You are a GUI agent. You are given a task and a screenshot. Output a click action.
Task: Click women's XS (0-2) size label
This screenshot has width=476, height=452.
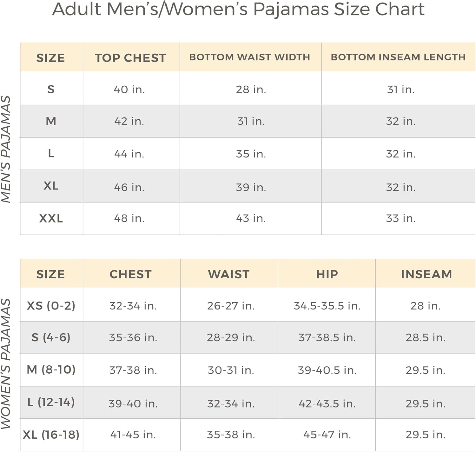click(x=51, y=306)
